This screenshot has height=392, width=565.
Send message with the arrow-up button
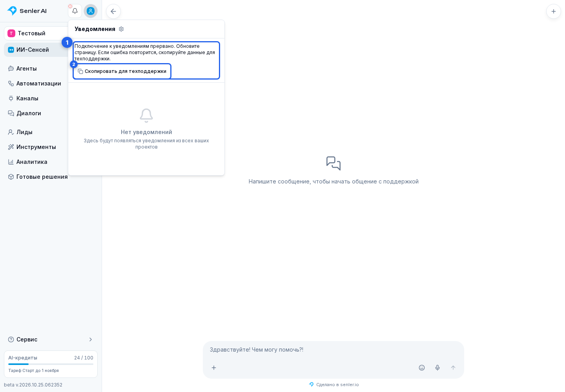[453, 368]
